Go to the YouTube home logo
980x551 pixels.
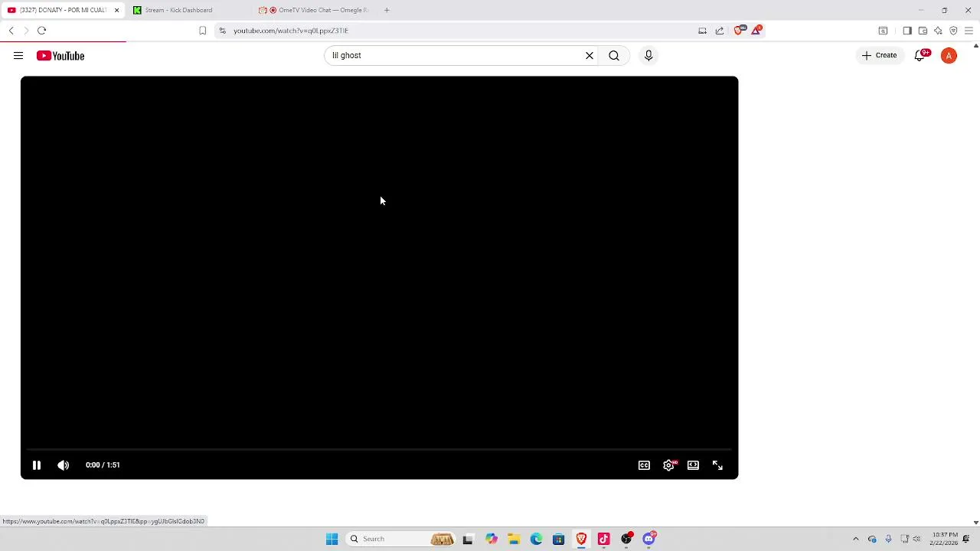click(x=60, y=56)
